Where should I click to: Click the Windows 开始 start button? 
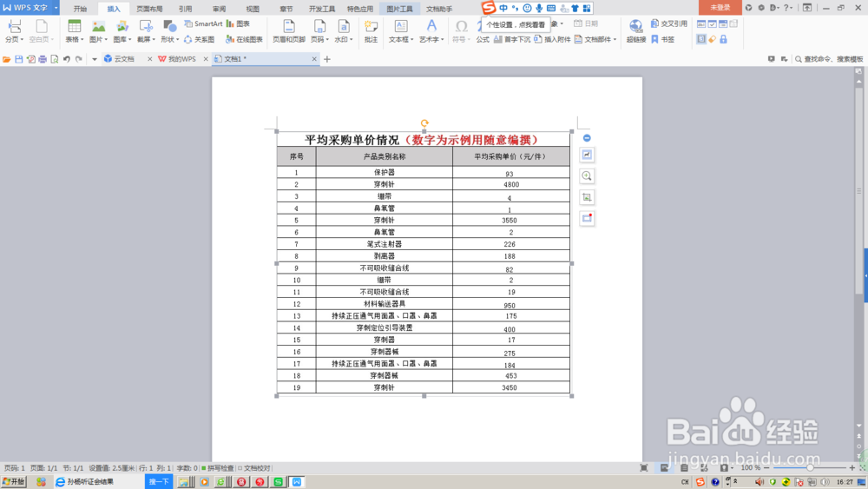(14, 482)
